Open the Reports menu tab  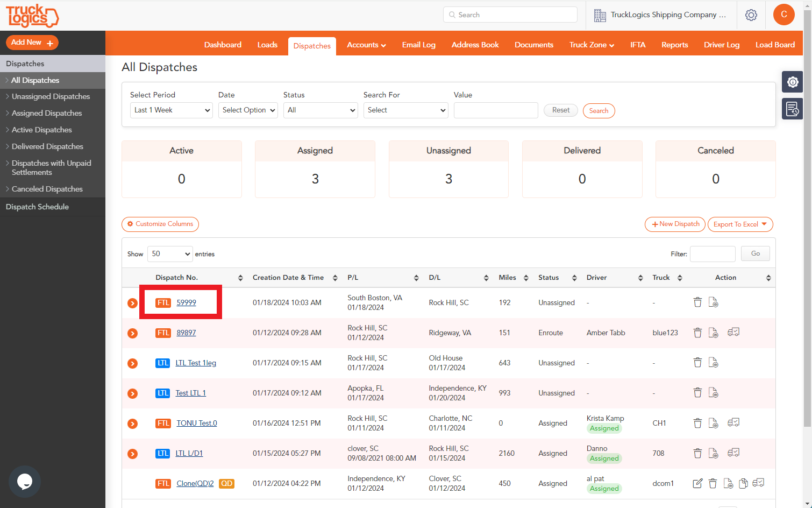click(x=674, y=45)
